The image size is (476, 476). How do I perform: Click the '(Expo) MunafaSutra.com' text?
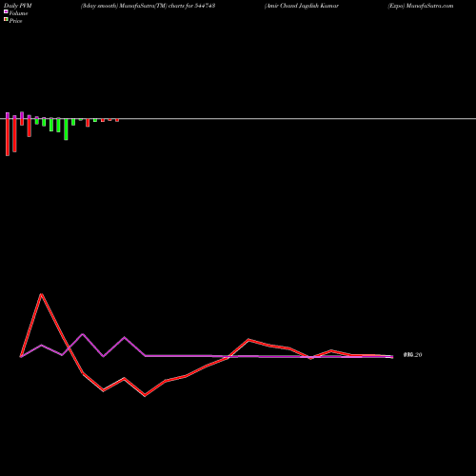click(x=421, y=6)
